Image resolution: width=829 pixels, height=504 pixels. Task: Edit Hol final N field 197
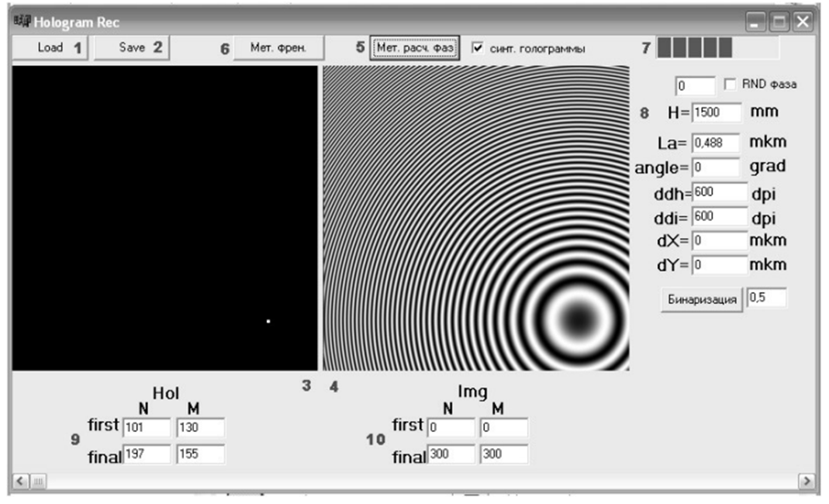(x=147, y=454)
